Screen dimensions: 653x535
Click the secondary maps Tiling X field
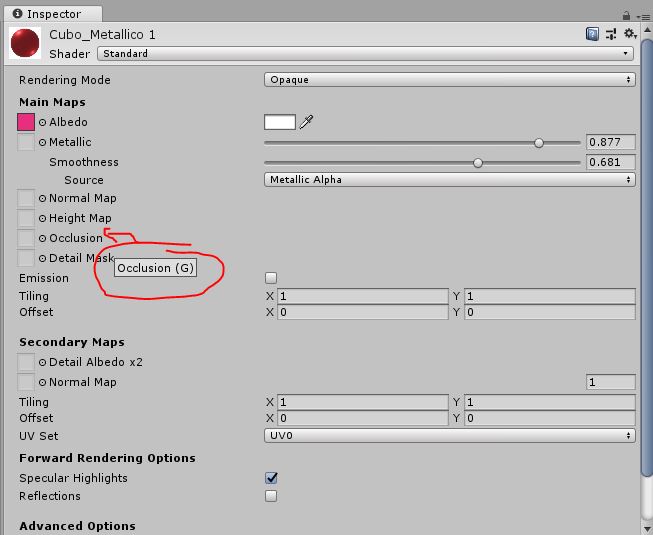point(363,402)
